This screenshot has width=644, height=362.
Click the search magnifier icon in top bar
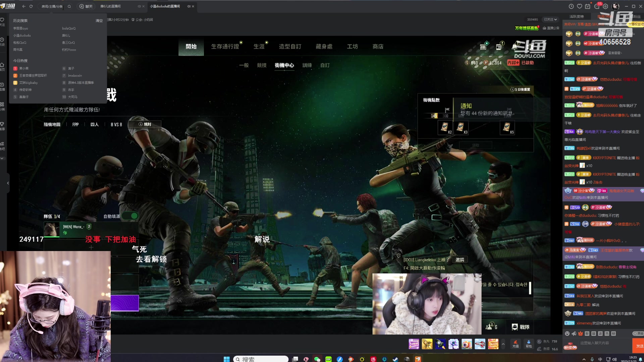[69, 6]
